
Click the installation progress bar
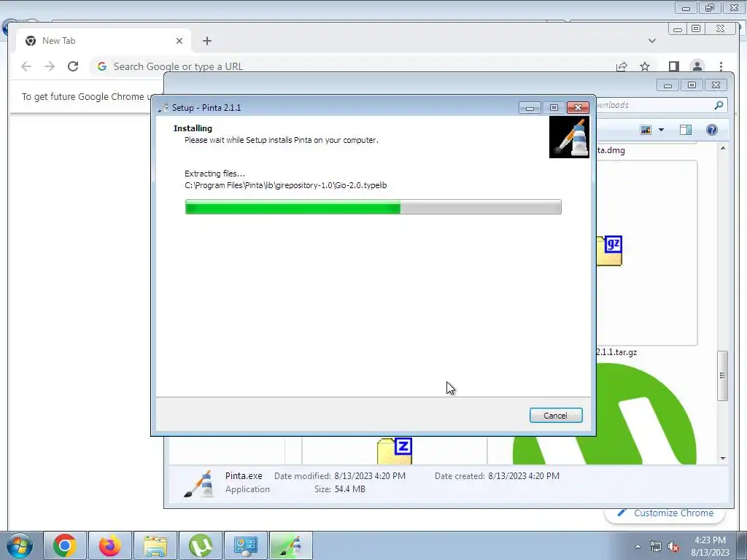click(x=373, y=206)
